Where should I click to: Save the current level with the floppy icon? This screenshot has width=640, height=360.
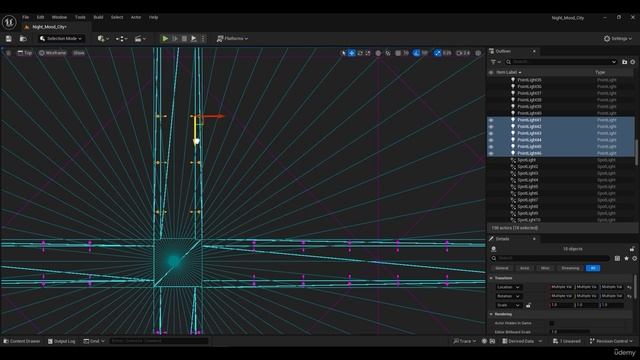click(9, 39)
